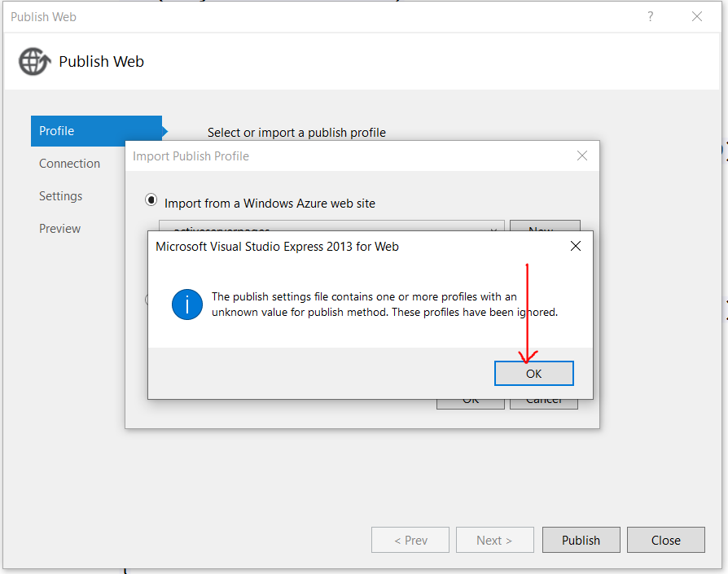The width and height of the screenshot is (728, 574).
Task: Click the "Select or import a publish profile" text
Action: [296, 132]
